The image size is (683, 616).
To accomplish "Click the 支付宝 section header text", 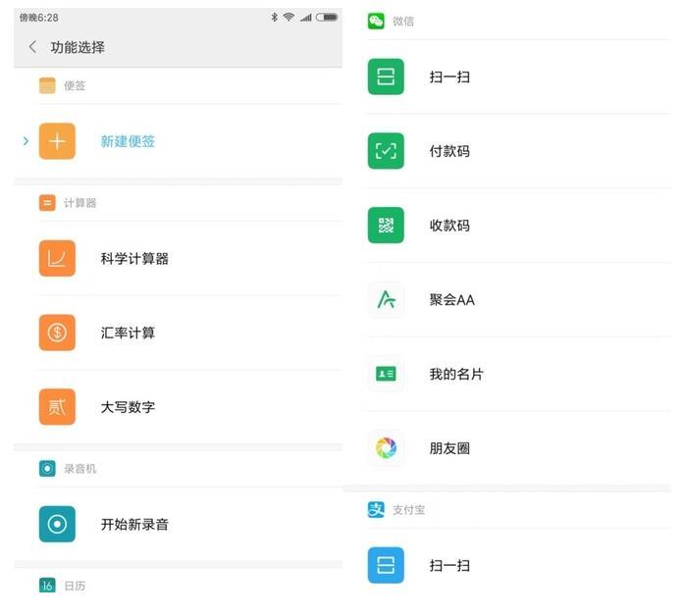I will [408, 510].
